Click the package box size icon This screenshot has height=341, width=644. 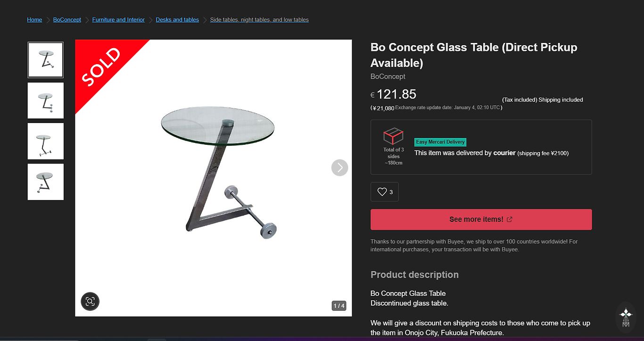393,136
